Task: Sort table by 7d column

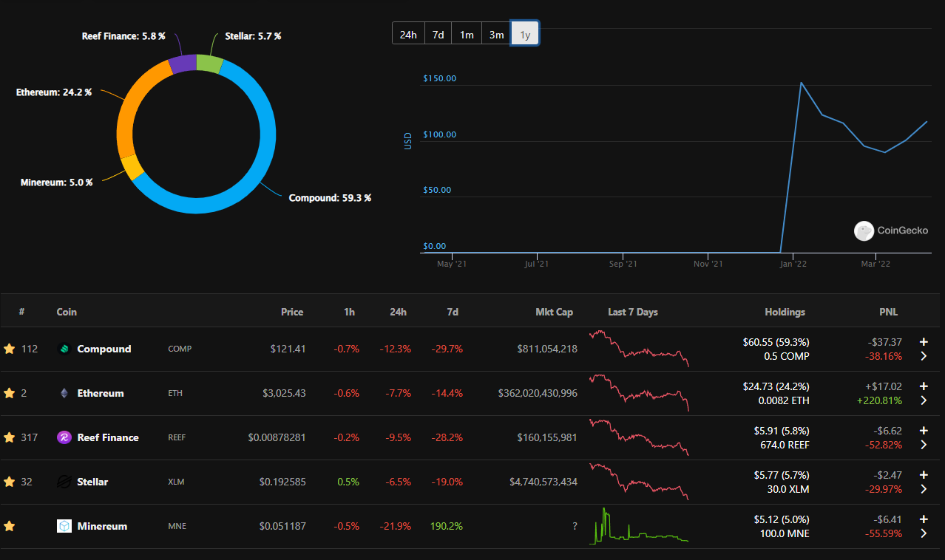Action: 452,312
